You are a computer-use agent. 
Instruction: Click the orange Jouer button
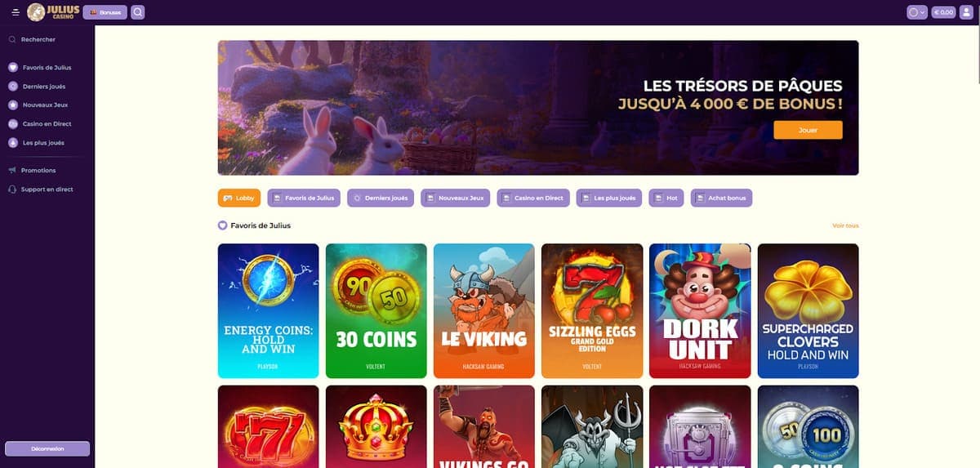(x=808, y=130)
